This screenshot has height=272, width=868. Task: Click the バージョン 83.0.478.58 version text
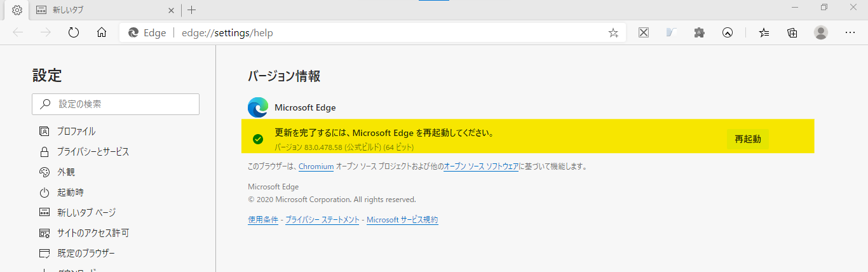344,147
